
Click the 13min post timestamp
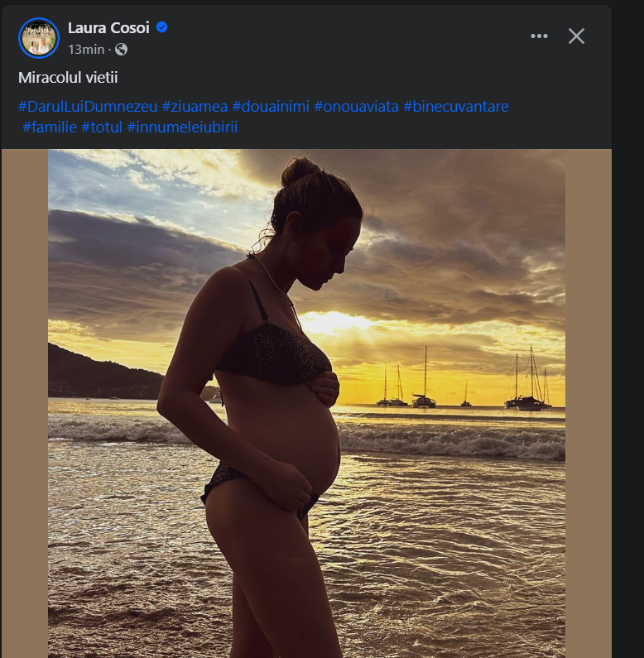point(86,49)
